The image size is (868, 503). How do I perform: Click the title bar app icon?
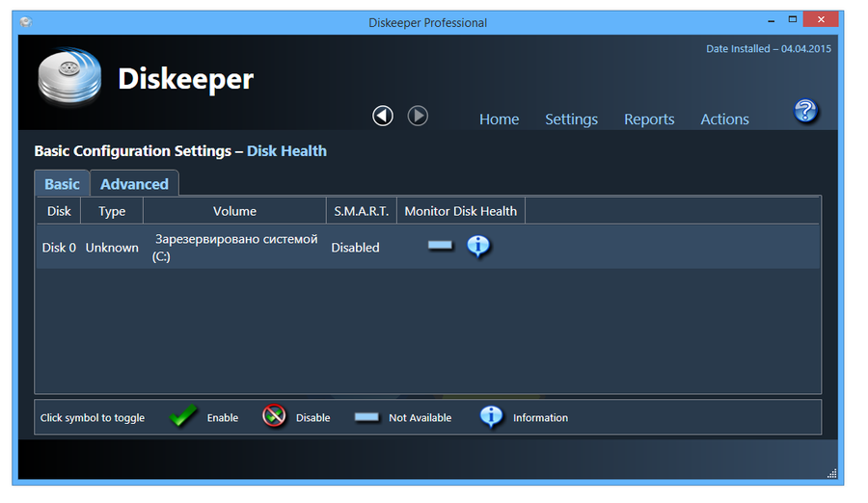pyautogui.click(x=26, y=22)
